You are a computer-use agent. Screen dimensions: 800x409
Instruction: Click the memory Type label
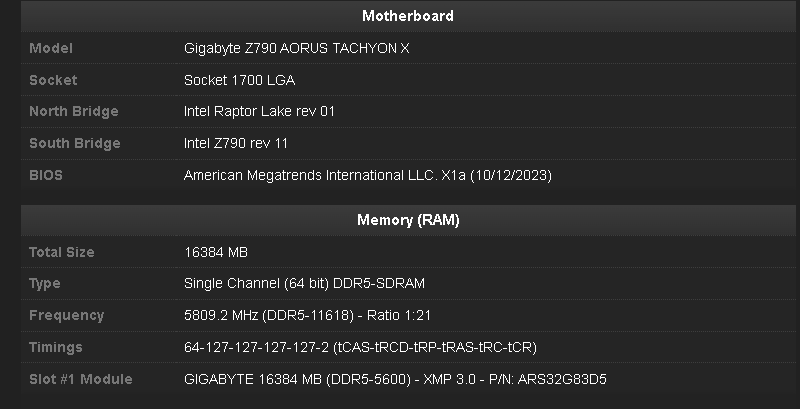(47, 283)
